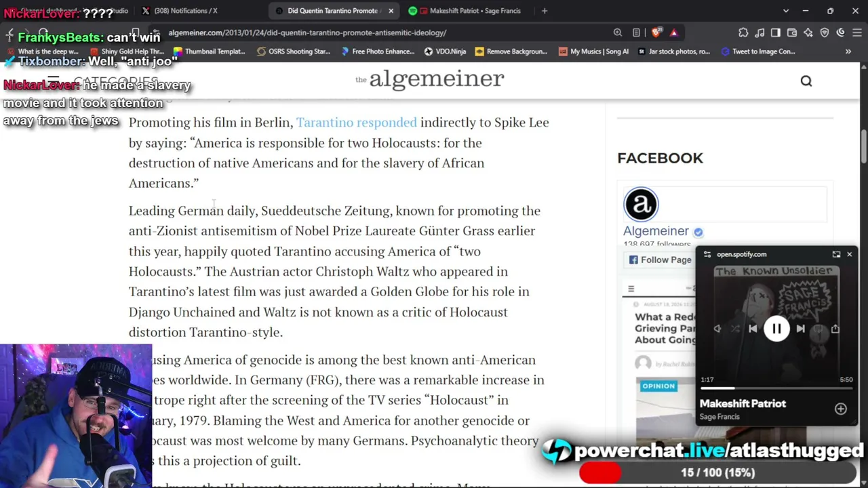Toggle the browser sidebar panel
Screen dimensions: 868x488
(x=776, y=33)
